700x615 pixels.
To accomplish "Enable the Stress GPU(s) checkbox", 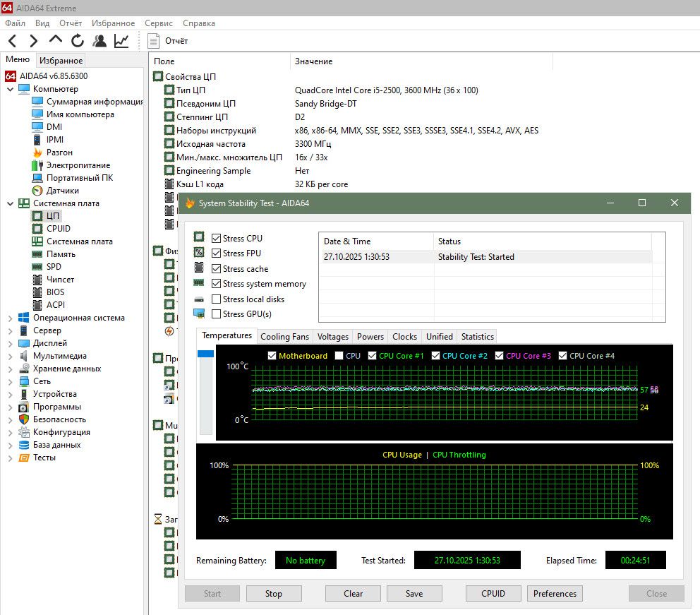I will click(217, 314).
